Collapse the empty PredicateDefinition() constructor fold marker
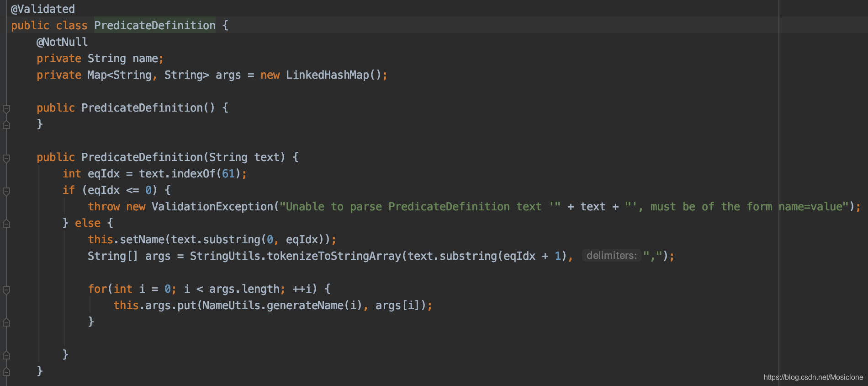This screenshot has height=386, width=868. [6, 109]
